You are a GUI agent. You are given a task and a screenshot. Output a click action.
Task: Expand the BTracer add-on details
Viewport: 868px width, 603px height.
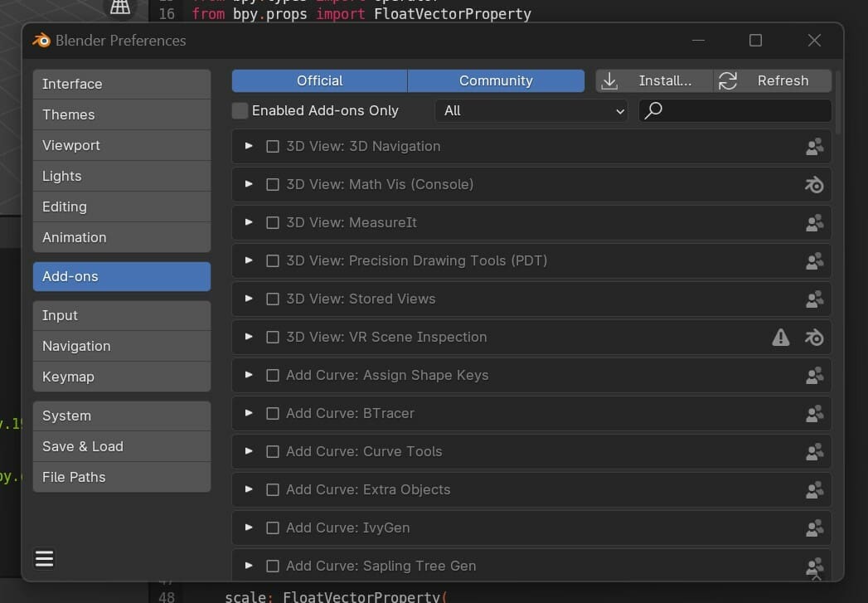[x=249, y=413]
